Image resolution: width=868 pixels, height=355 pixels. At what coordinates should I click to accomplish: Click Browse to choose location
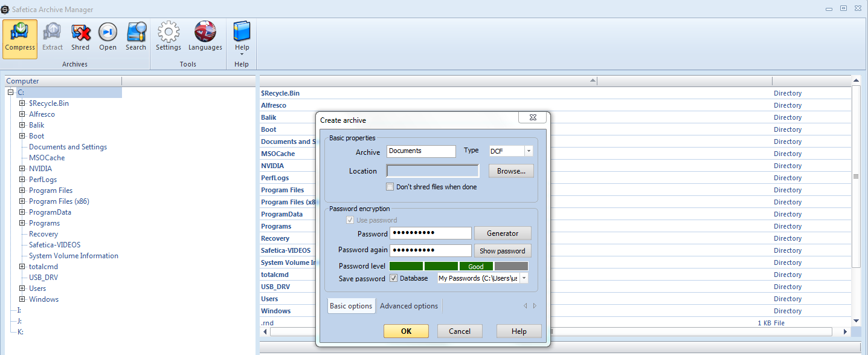point(511,171)
